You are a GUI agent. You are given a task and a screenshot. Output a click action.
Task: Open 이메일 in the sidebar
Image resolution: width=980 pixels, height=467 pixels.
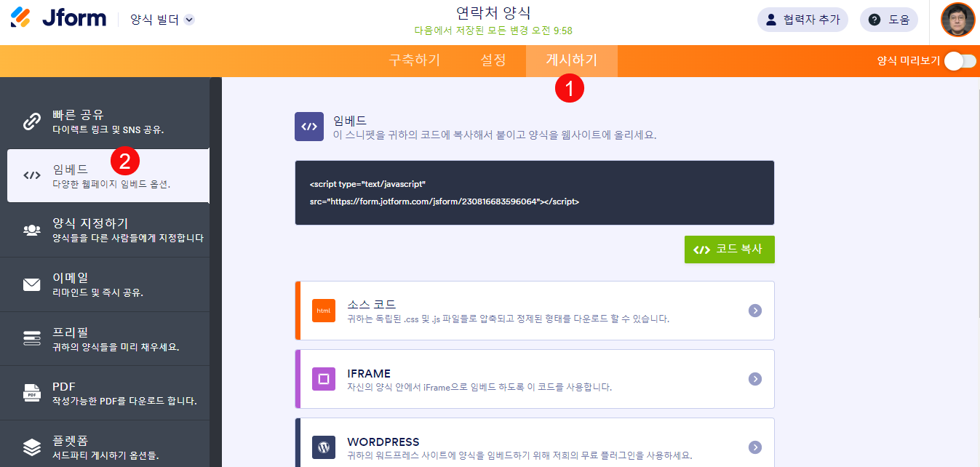tap(105, 284)
